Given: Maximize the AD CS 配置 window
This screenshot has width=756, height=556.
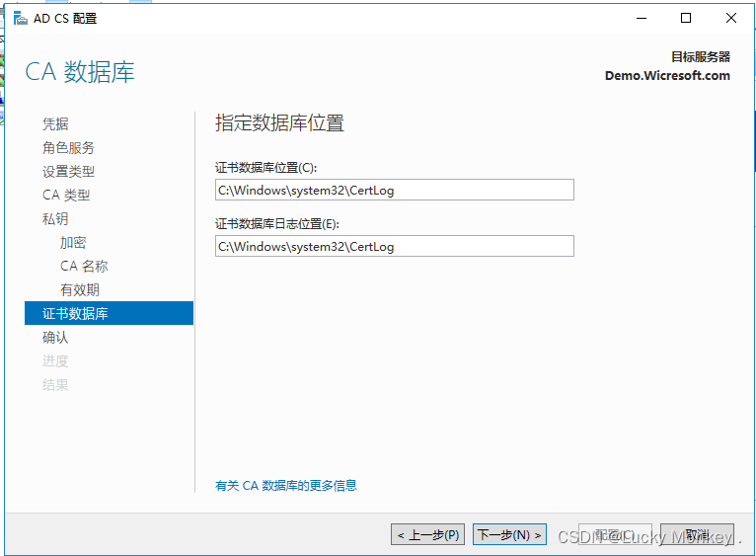Looking at the screenshot, I should (x=686, y=19).
